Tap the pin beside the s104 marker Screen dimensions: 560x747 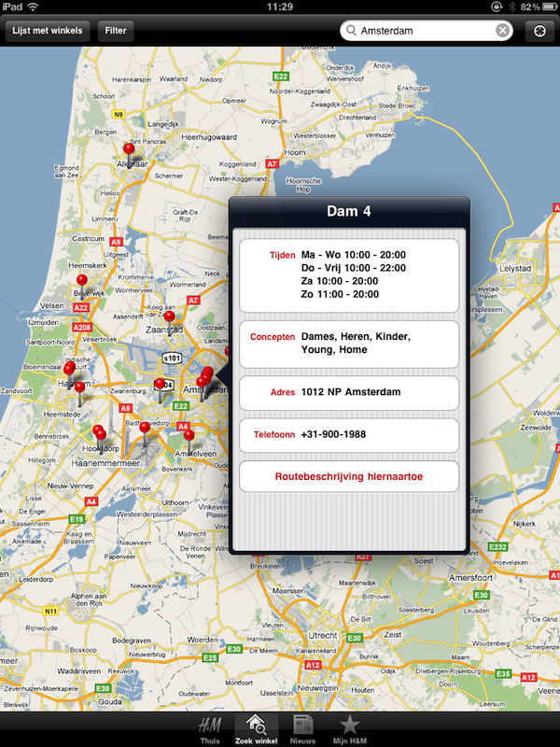coord(160,385)
